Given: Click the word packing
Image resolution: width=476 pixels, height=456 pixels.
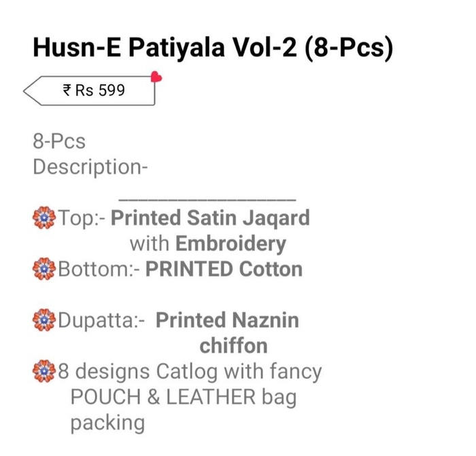Looking at the screenshot, I should pyautogui.click(x=107, y=423).
